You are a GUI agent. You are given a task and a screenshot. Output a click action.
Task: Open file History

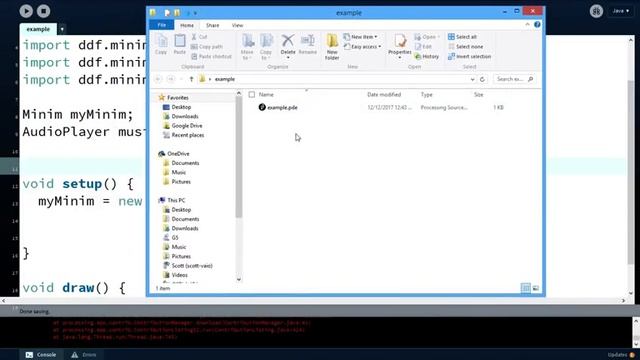[427, 56]
